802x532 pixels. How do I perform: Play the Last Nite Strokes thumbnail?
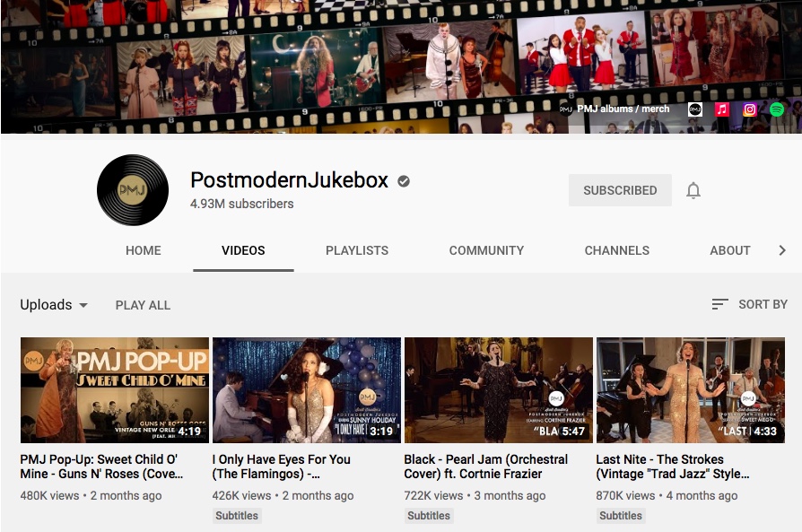point(691,389)
